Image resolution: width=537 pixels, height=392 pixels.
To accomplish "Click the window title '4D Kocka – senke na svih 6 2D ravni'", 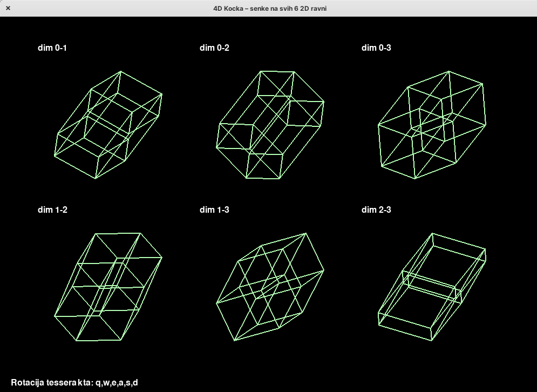I will pos(270,9).
